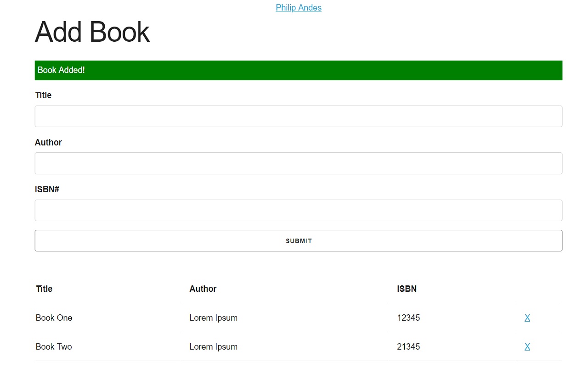588x390 pixels.
Task: Click the Author form label
Action: tap(48, 143)
